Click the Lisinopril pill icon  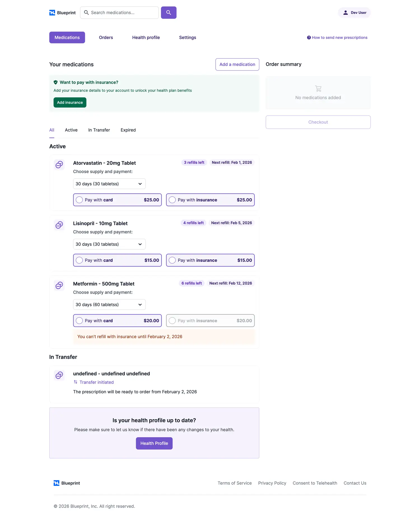point(59,225)
